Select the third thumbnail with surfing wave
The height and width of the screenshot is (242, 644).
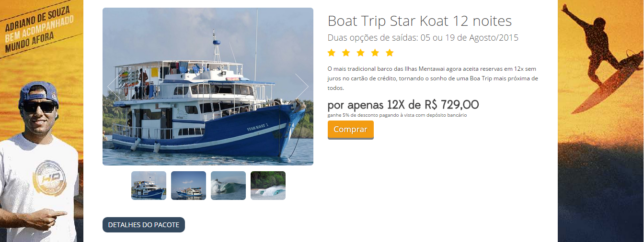(228, 186)
